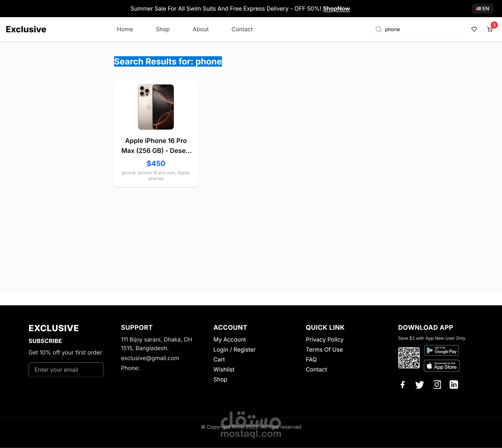
Task: Open the Twitter social icon
Action: pyautogui.click(x=420, y=384)
